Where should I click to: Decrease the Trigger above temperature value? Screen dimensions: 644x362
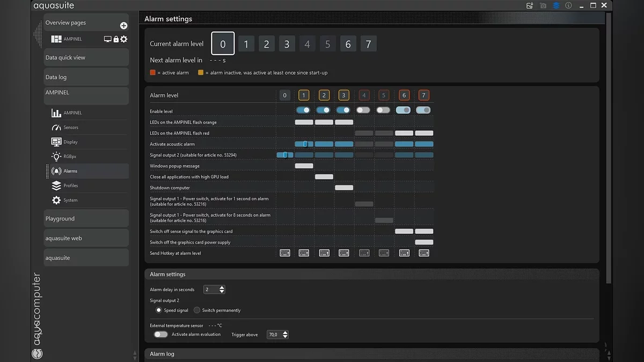coord(285,337)
